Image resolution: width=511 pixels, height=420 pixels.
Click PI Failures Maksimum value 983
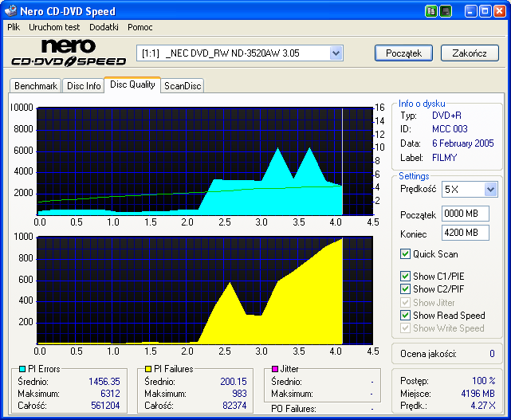point(239,394)
